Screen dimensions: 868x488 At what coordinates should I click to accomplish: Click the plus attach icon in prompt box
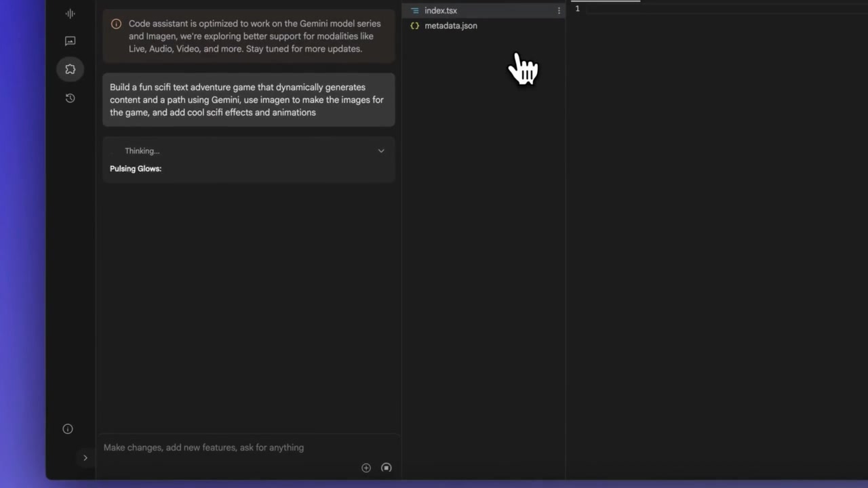[366, 468]
